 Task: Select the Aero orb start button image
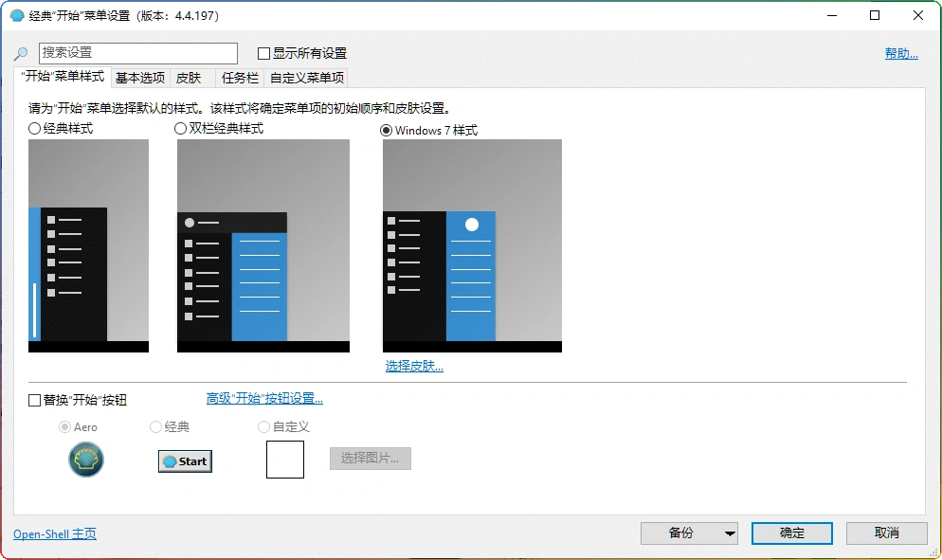(86, 461)
